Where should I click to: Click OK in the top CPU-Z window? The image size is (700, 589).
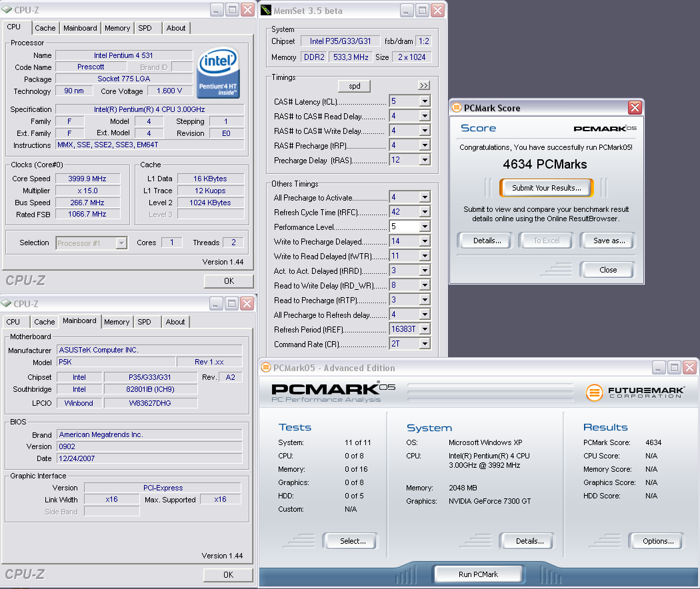click(229, 281)
